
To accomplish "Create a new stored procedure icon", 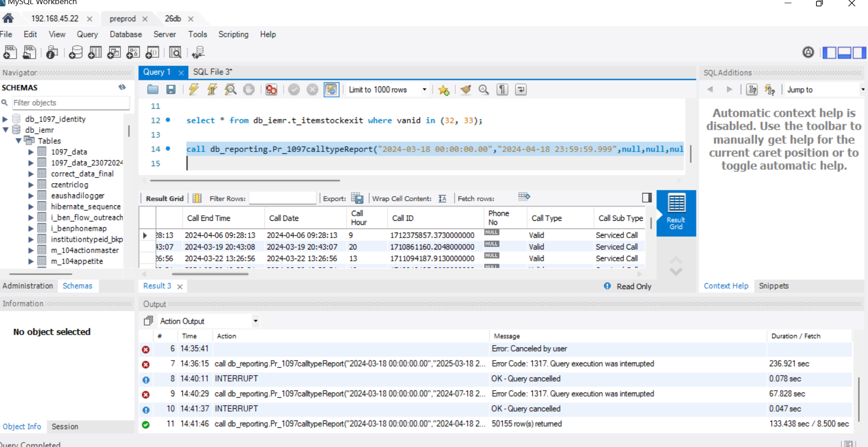I will [x=133, y=52].
